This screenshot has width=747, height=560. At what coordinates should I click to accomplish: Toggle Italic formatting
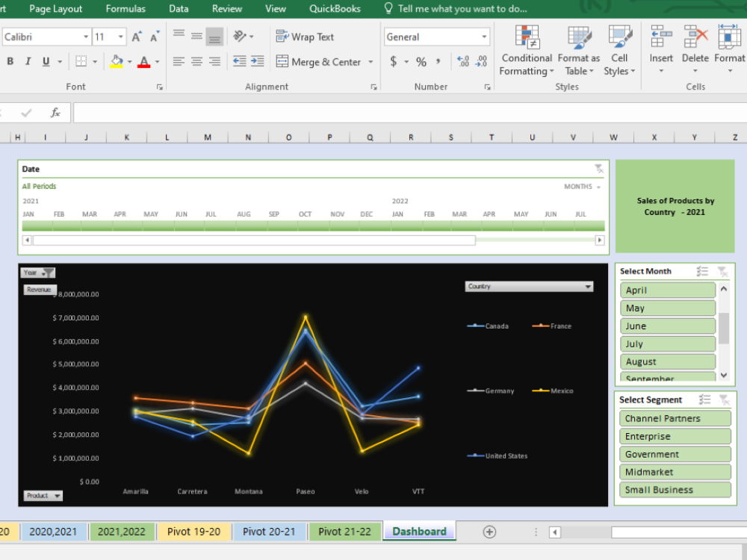point(28,61)
